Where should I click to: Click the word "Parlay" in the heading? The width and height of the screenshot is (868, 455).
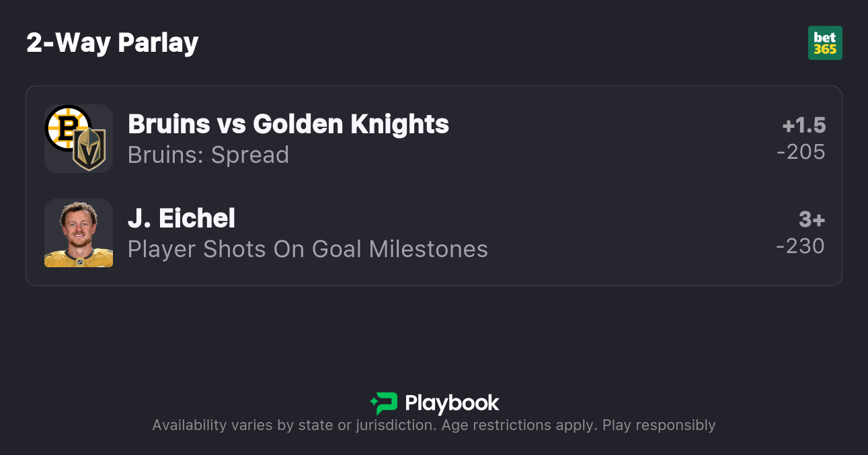(x=158, y=43)
